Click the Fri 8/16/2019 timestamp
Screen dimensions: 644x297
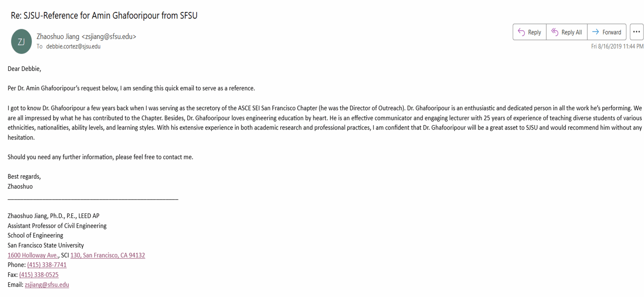click(617, 47)
